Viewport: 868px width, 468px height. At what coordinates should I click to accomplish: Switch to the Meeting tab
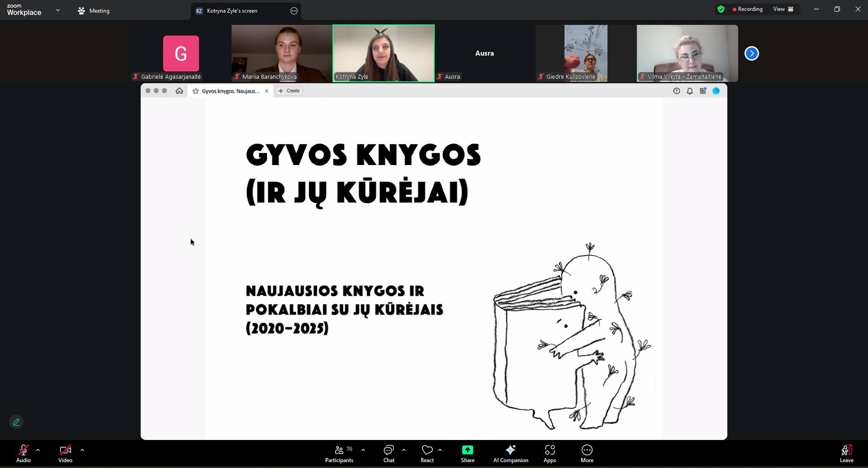point(94,10)
